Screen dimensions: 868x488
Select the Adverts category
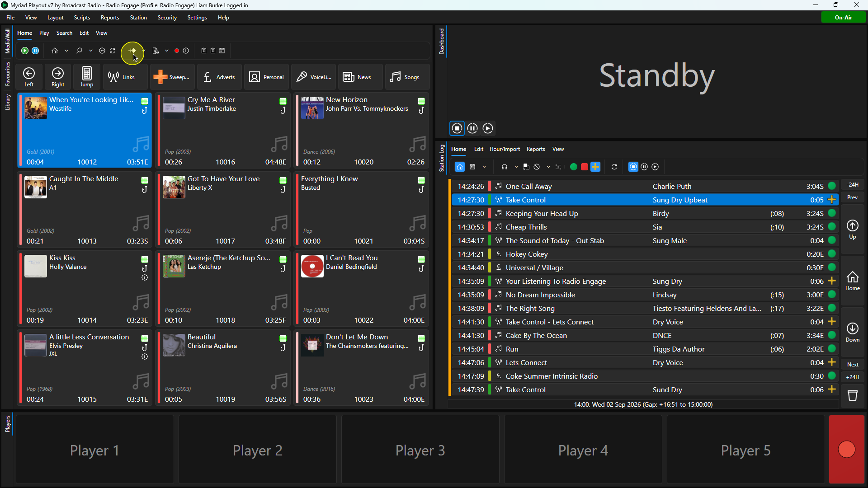219,77
